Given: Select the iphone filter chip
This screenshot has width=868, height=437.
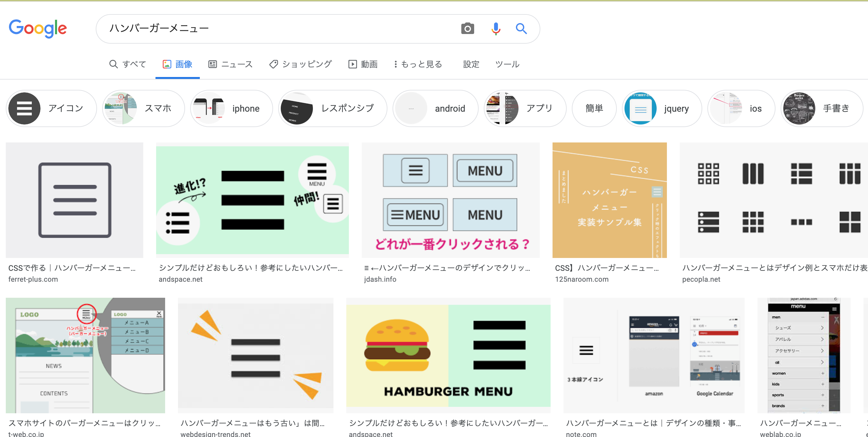Looking at the screenshot, I should coord(231,108).
